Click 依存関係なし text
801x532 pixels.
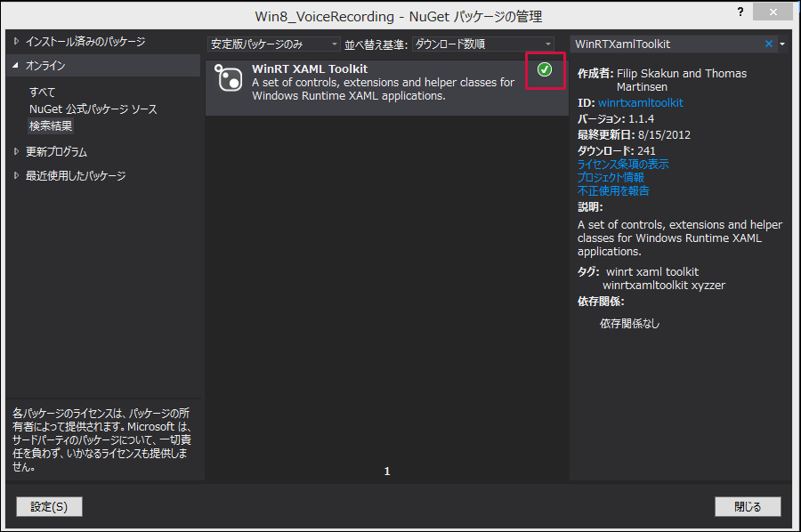click(x=629, y=324)
